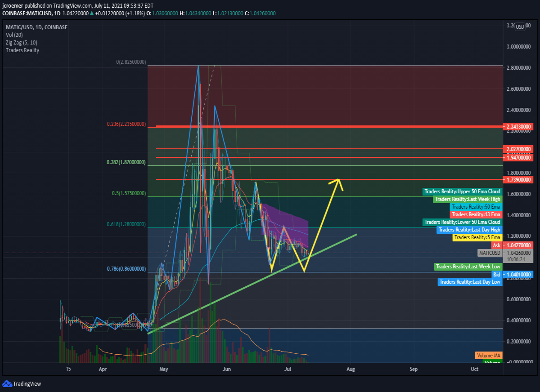Click the 0.5(1.57500000) Fibonacci level label
This screenshot has height=392, width=540.
coord(129,193)
